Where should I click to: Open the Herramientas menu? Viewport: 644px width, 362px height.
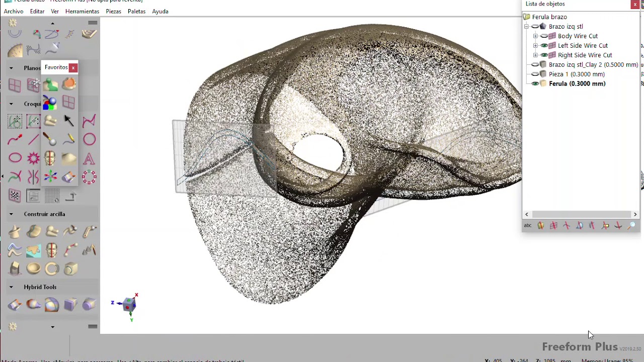[82, 11]
